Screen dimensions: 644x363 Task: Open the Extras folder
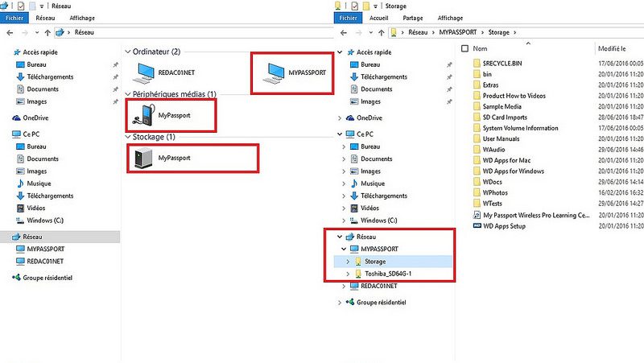pos(486,85)
